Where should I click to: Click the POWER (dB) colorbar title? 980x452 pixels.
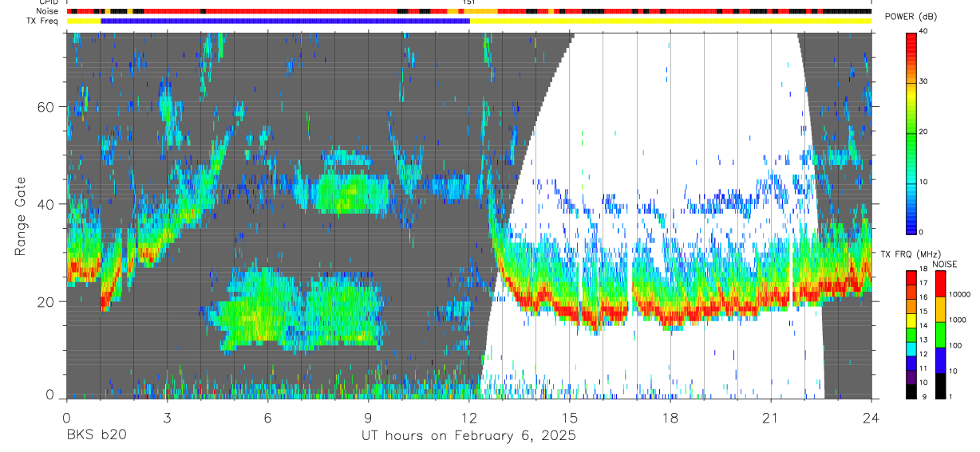911,18
